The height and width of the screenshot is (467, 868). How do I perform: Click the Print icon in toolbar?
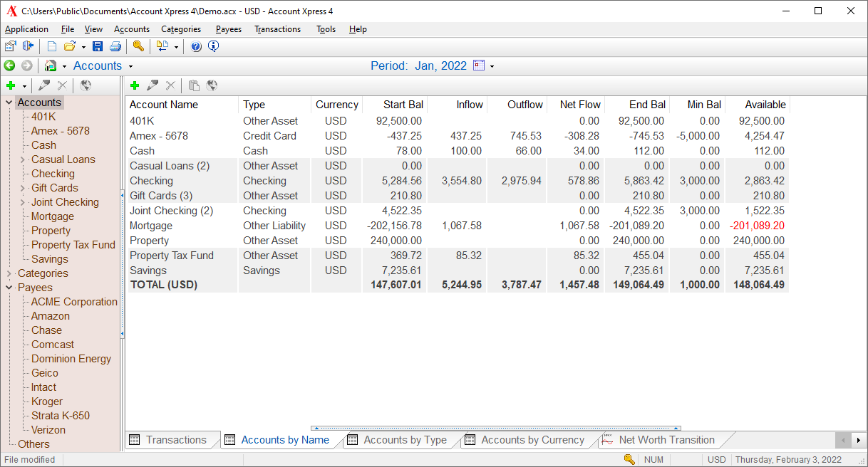click(x=115, y=47)
